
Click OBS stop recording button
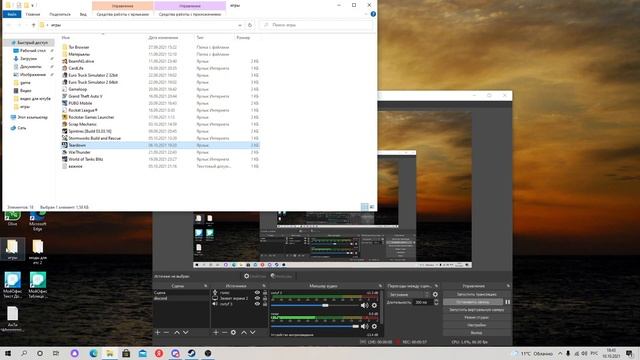[473, 302]
